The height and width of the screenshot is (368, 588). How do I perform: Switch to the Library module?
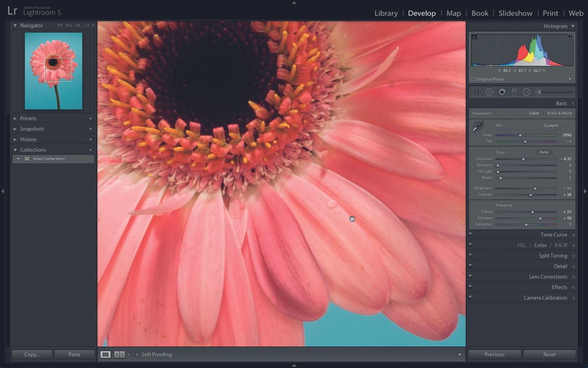coord(386,13)
